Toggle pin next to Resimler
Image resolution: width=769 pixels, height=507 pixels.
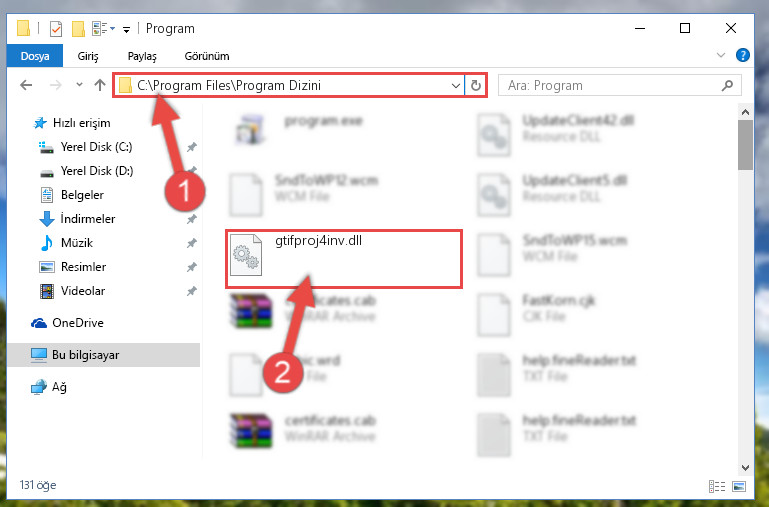point(192,267)
